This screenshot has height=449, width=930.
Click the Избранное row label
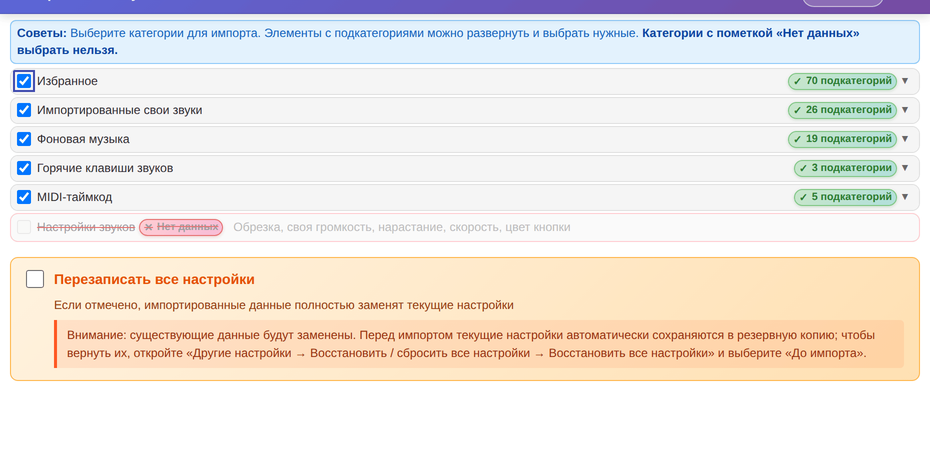[67, 81]
